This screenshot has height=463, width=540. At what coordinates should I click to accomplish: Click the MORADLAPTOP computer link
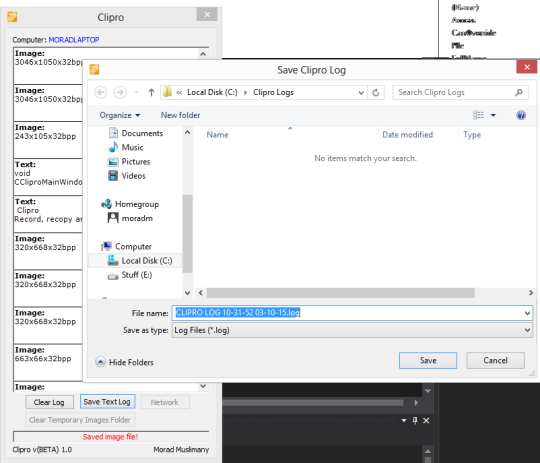[x=74, y=40]
